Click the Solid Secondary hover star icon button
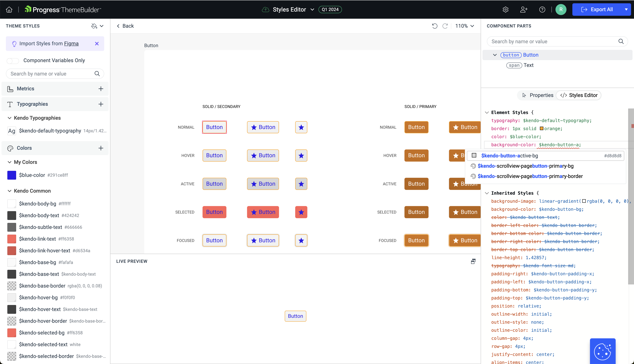The height and width of the screenshot is (364, 634). 301,155
